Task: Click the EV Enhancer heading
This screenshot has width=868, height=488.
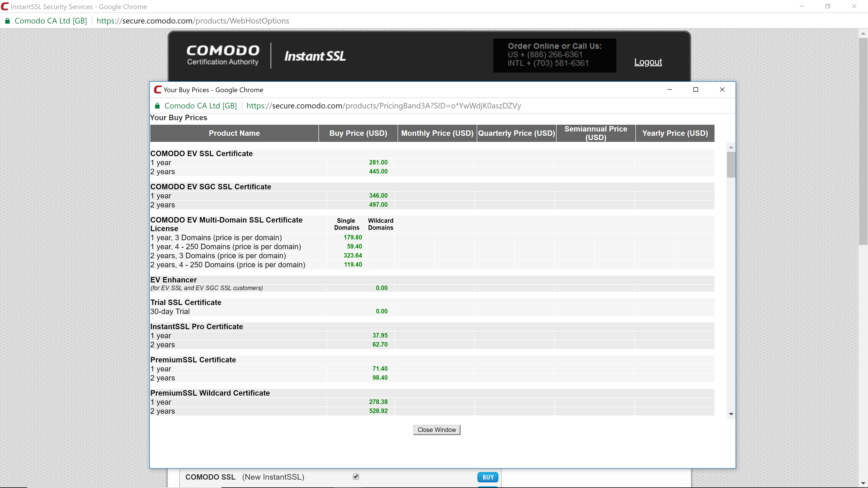Action: click(x=174, y=280)
